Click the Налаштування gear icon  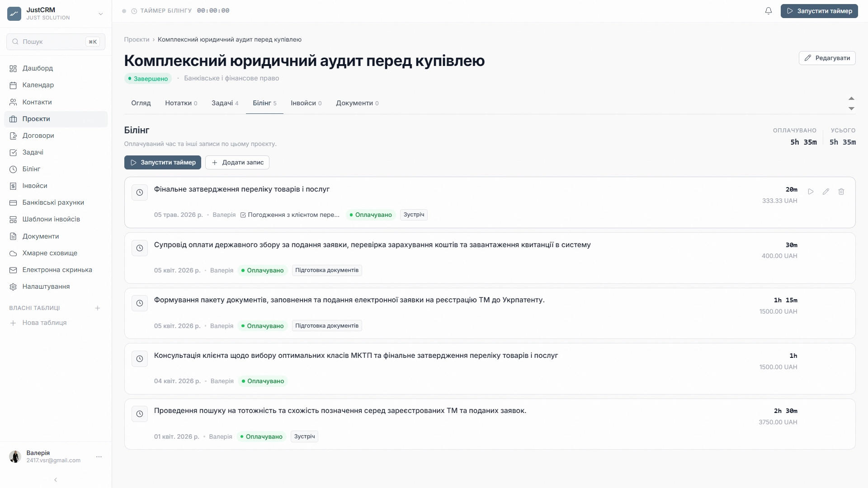(13, 286)
